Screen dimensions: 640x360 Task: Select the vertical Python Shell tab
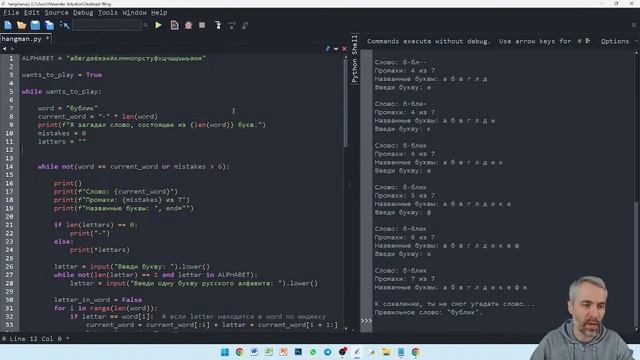pos(354,59)
